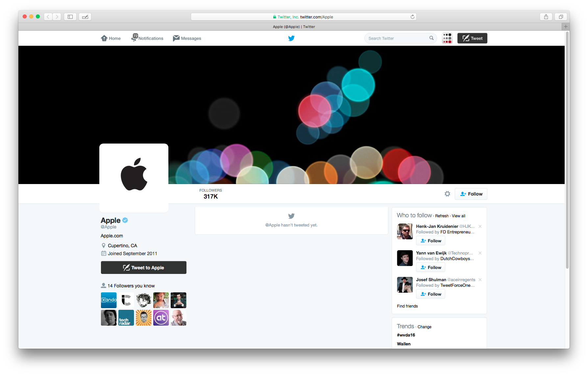Open Xando follower avatar
This screenshot has height=375, width=588.
click(109, 300)
